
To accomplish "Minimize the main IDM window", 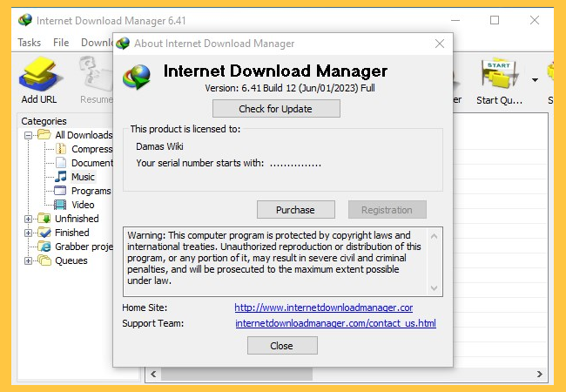I will point(455,20).
